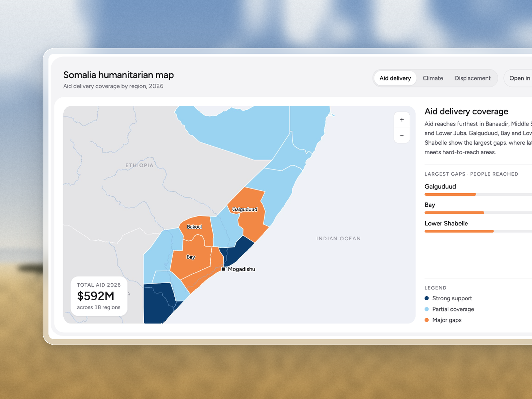The width and height of the screenshot is (532, 399).
Task: Click the Partial coverage legend swatch
Action: [427, 309]
